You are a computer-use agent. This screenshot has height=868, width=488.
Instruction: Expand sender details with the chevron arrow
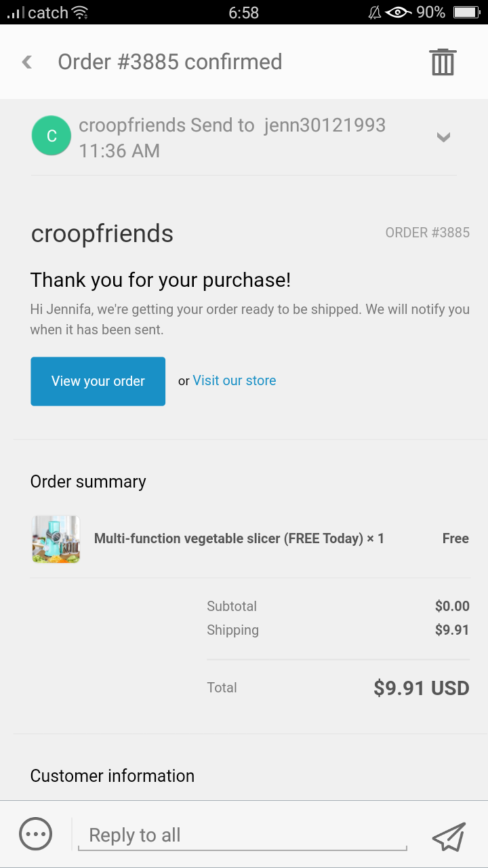443,138
